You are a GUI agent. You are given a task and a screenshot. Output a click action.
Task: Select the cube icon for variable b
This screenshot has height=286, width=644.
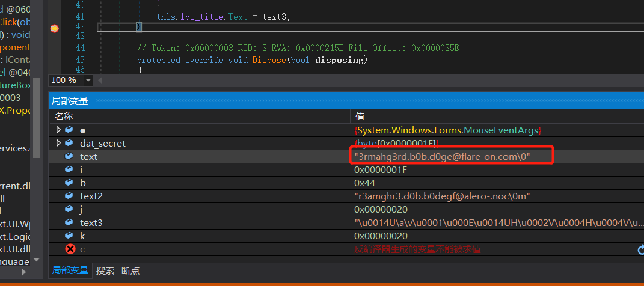69,183
